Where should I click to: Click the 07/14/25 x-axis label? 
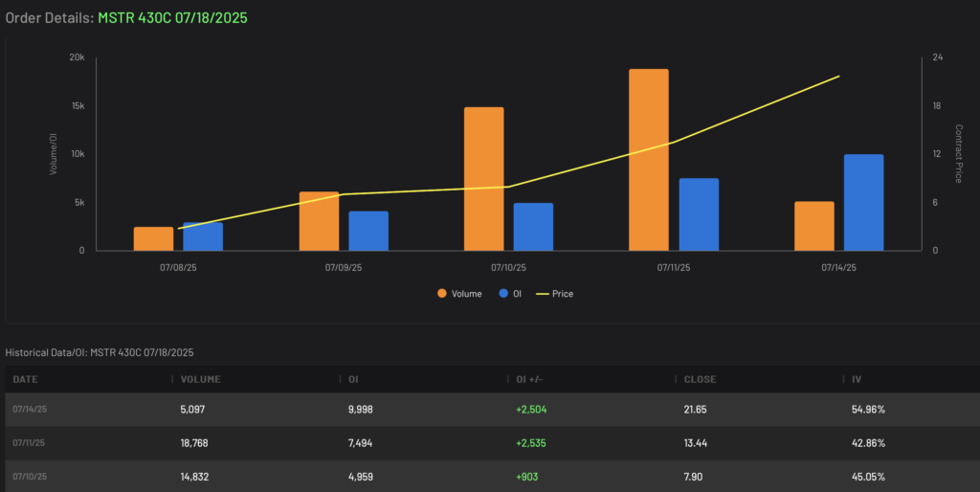[x=838, y=268]
